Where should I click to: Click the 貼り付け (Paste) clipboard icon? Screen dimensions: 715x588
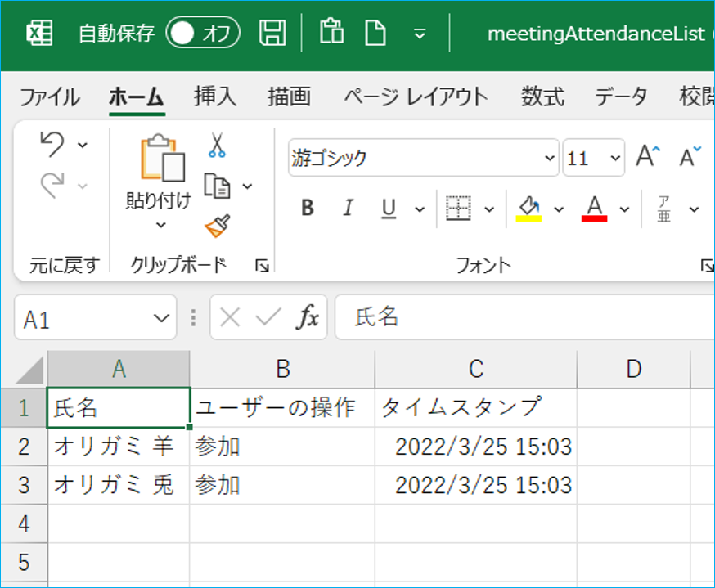(x=162, y=159)
